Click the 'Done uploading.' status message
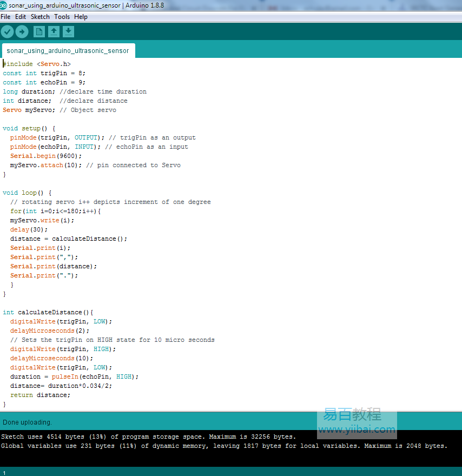Screen dimensions: 462x476 28,422
